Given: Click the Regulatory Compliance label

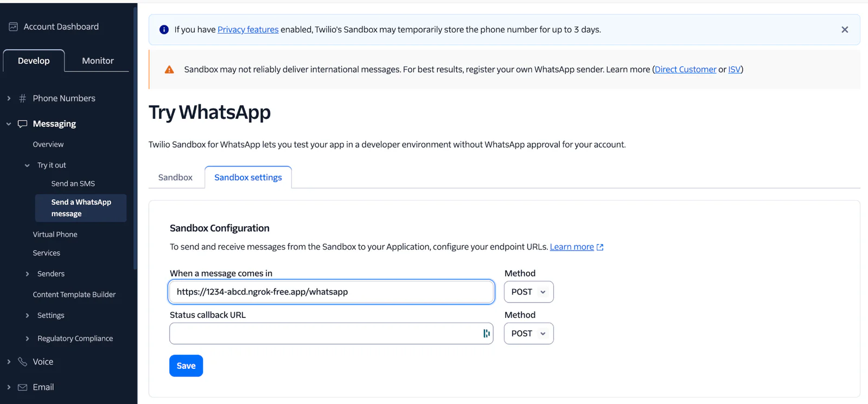Looking at the screenshot, I should [x=75, y=338].
